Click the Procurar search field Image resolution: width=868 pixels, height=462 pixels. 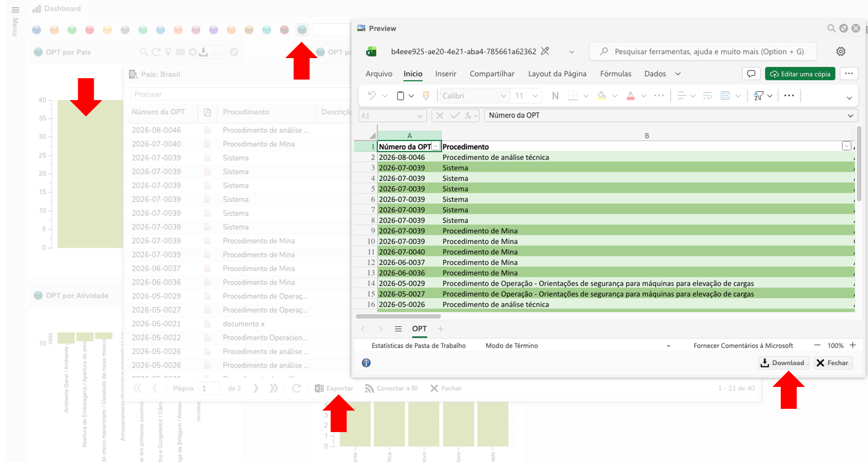(241, 94)
